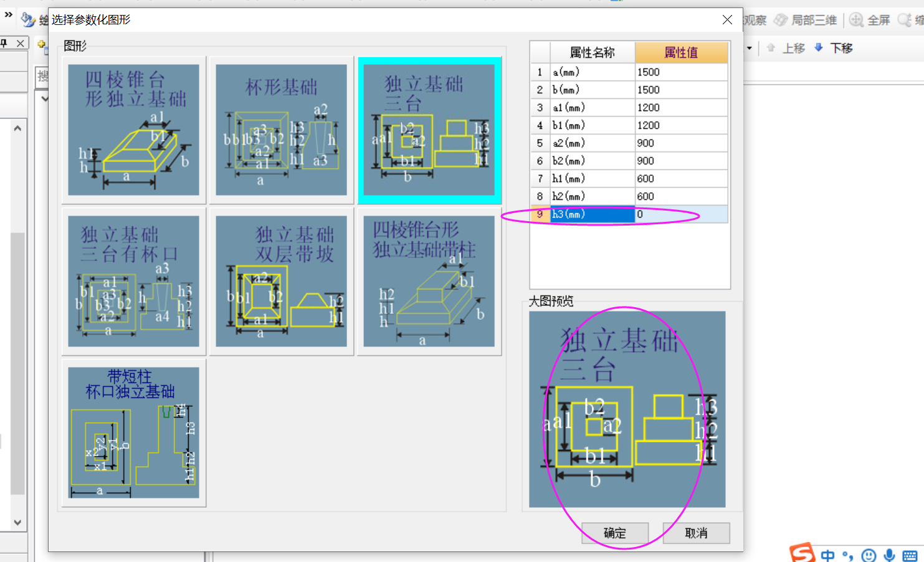Toggle the Sogou punctuation mode icon

pos(848,556)
